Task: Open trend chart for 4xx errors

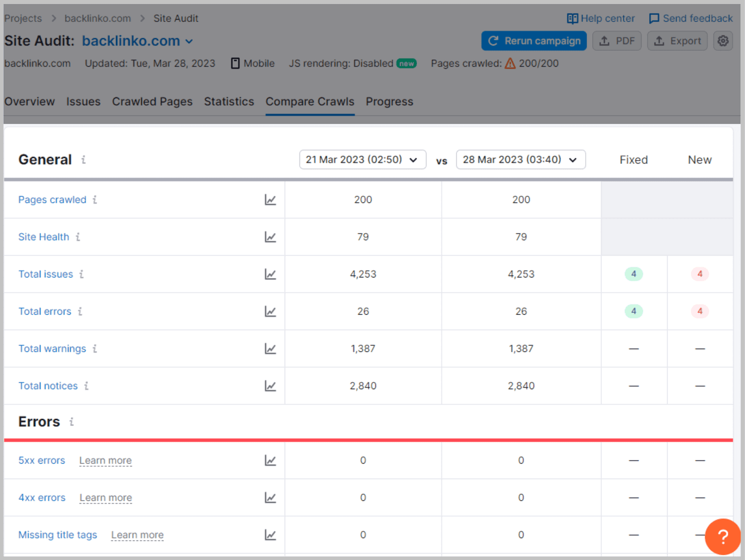Action: coord(270,498)
